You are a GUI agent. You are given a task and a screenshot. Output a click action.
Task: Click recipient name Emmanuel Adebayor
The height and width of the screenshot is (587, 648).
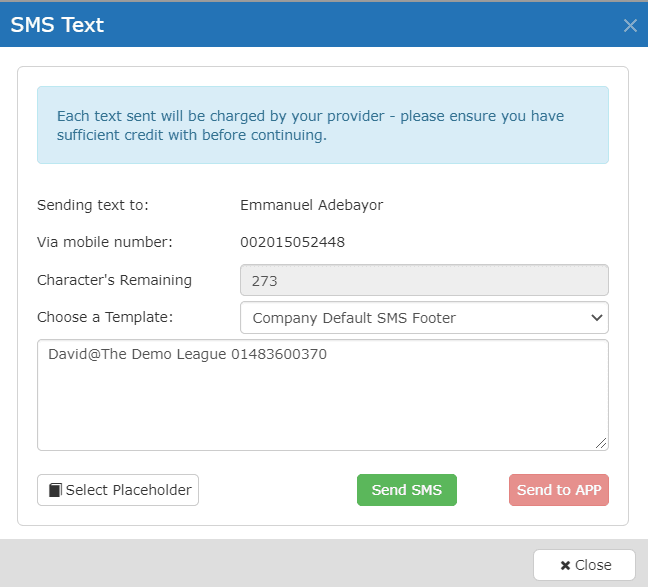pyautogui.click(x=312, y=205)
